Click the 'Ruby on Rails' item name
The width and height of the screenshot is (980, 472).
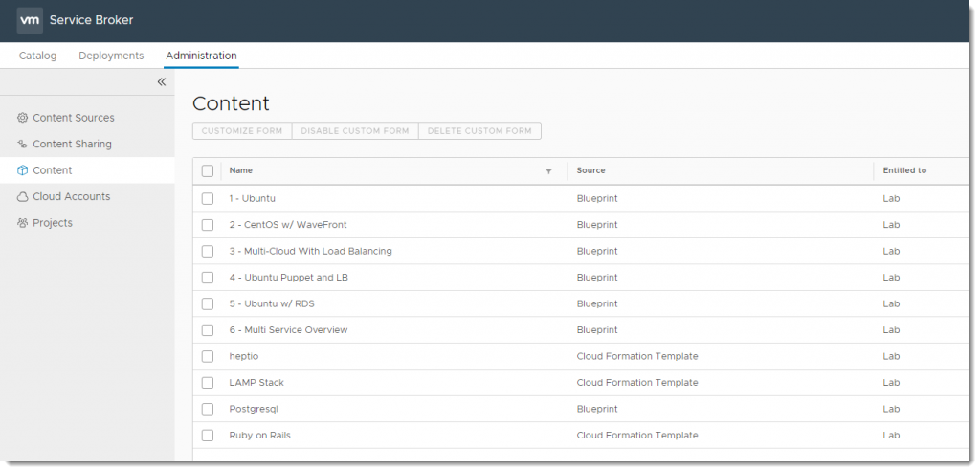pos(259,435)
